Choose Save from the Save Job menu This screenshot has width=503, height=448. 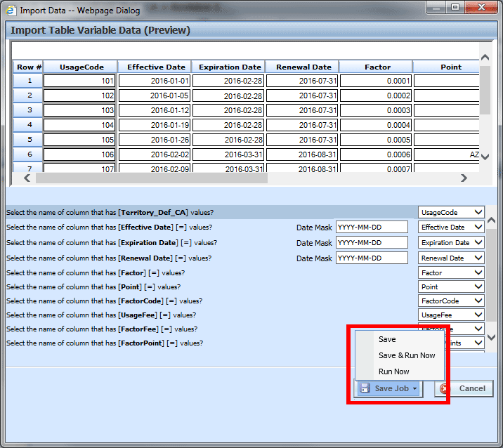point(400,339)
